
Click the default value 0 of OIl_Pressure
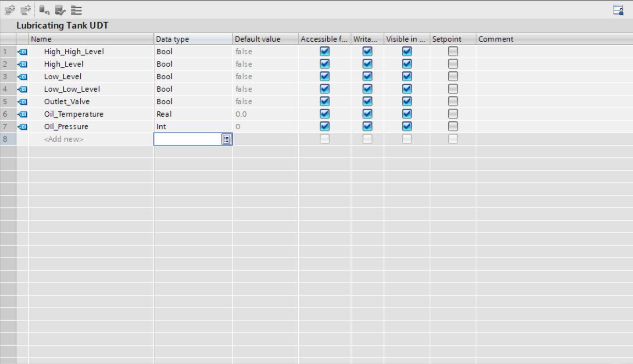265,127
